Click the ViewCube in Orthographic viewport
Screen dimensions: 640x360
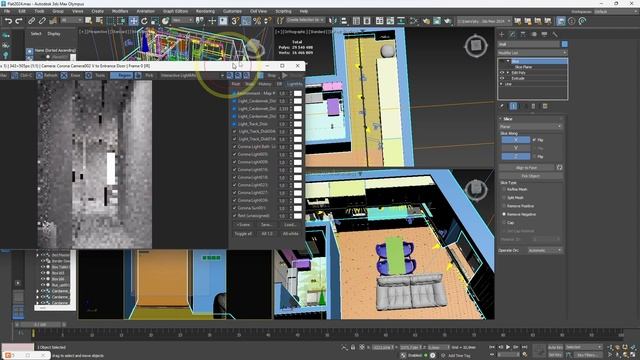point(476,46)
